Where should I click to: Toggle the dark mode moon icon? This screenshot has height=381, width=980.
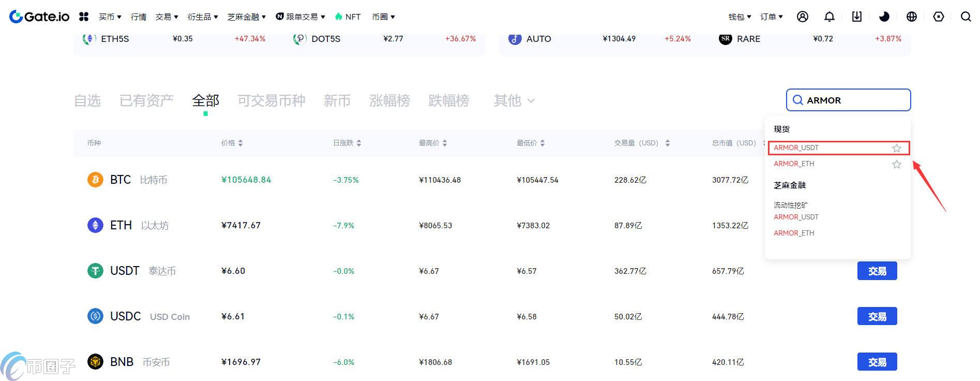tap(884, 17)
